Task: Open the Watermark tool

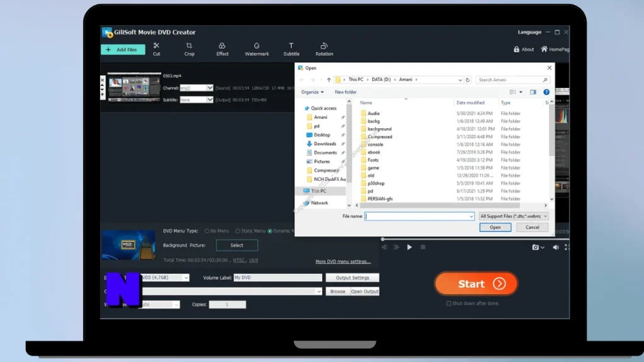Action: click(257, 49)
